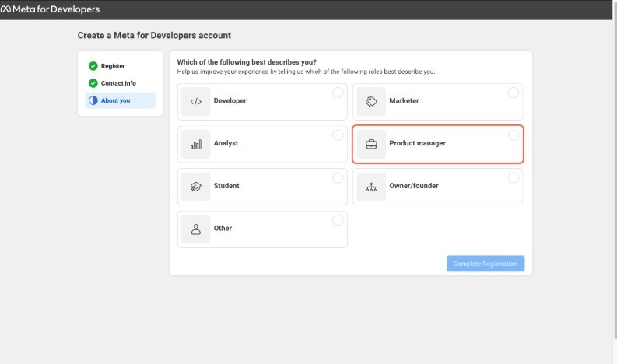Click the Other label text
The image size is (617, 364).
point(223,228)
